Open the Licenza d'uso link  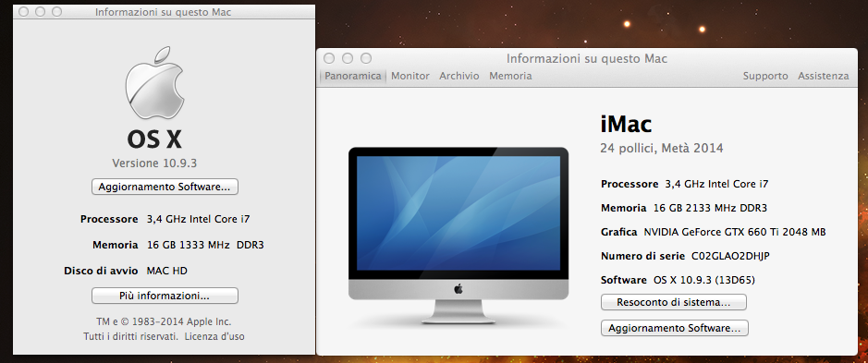(214, 336)
